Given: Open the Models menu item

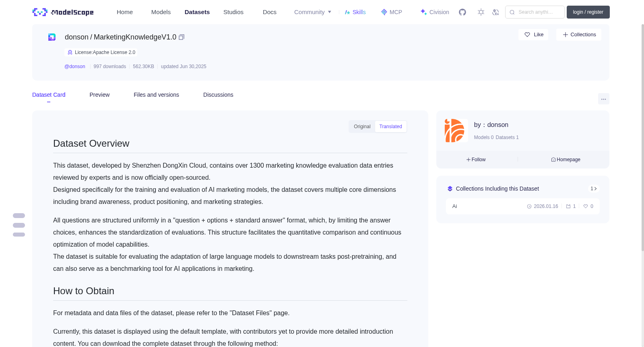Looking at the screenshot, I should point(161,12).
